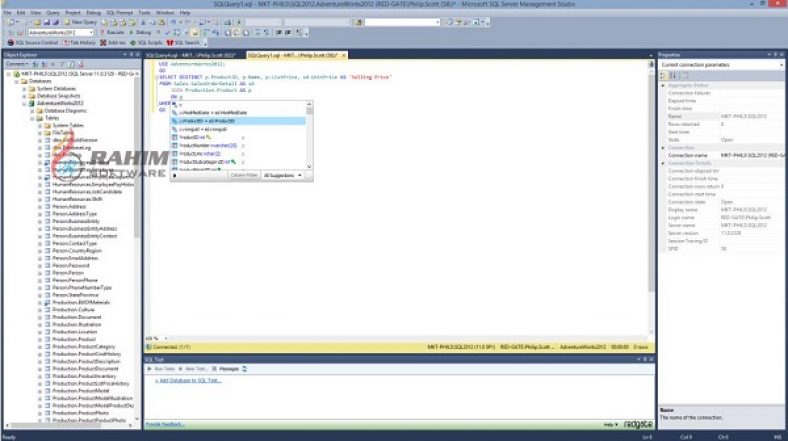The image size is (788, 441).
Task: Click the New Query button
Action: coord(80,22)
